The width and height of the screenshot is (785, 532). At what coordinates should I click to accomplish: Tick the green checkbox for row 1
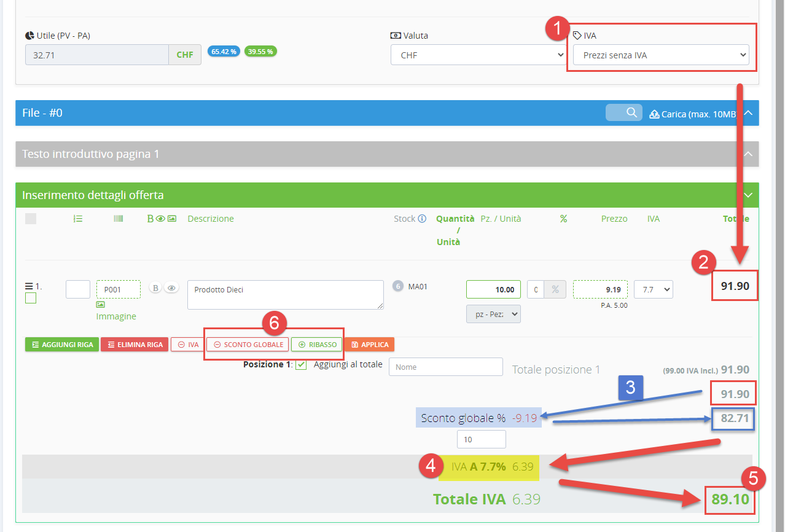[x=31, y=299]
